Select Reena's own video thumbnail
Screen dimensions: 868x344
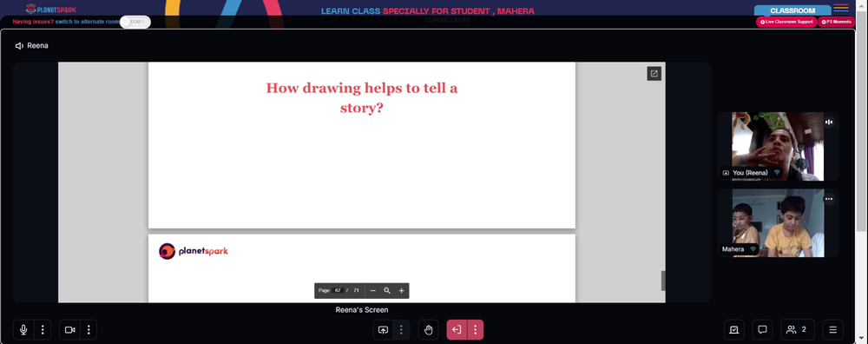(778, 146)
